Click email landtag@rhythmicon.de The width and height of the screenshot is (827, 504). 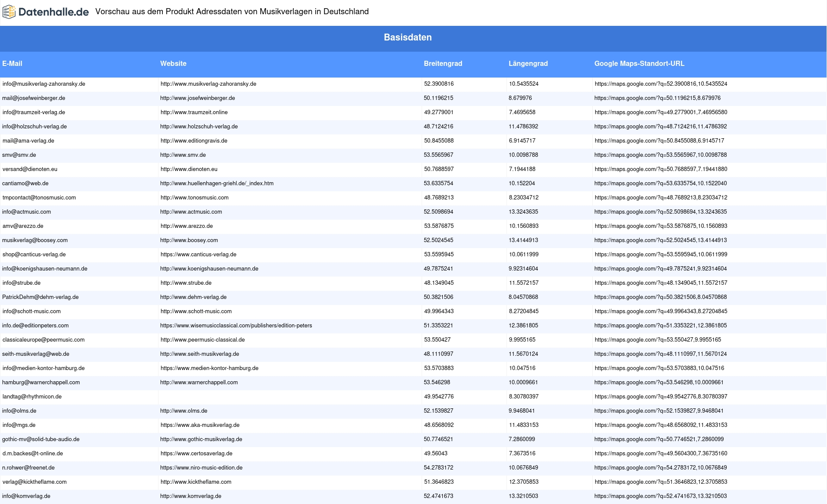pyautogui.click(x=32, y=397)
